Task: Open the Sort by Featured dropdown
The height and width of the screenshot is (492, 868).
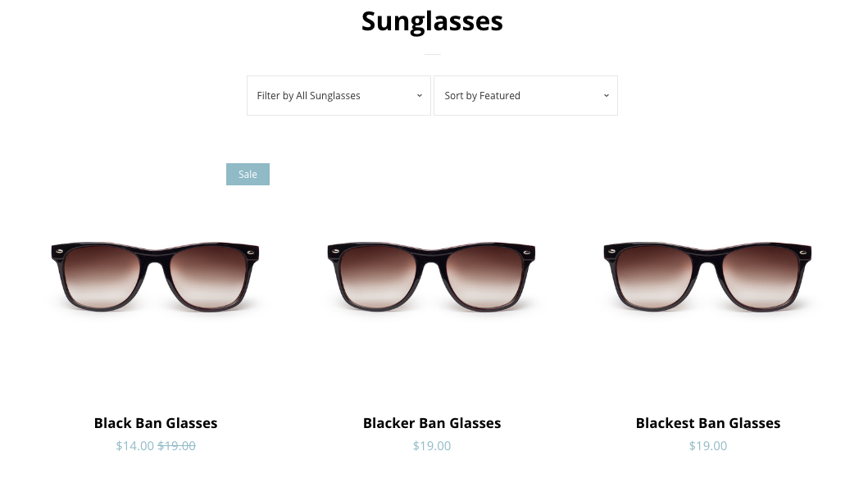Action: coord(525,96)
